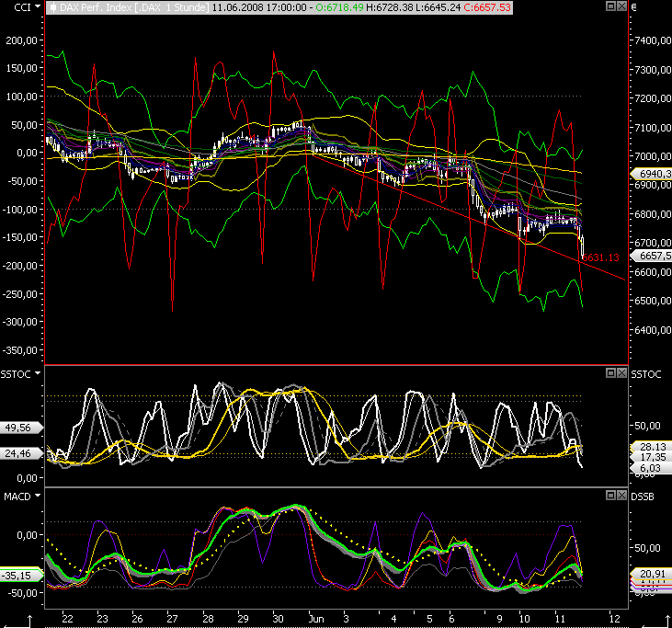Viewport: 672px width, 628px height.
Task: Click the low value L:6645.24
Action: (x=439, y=7)
